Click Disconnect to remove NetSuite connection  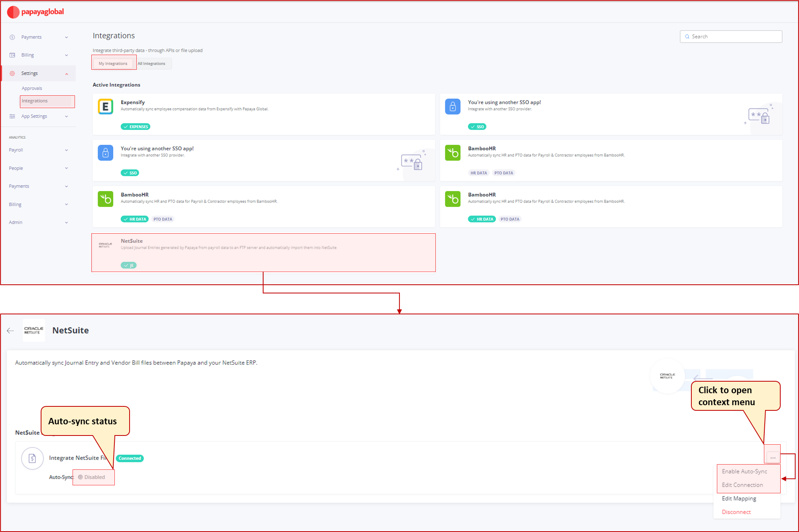tap(736, 512)
